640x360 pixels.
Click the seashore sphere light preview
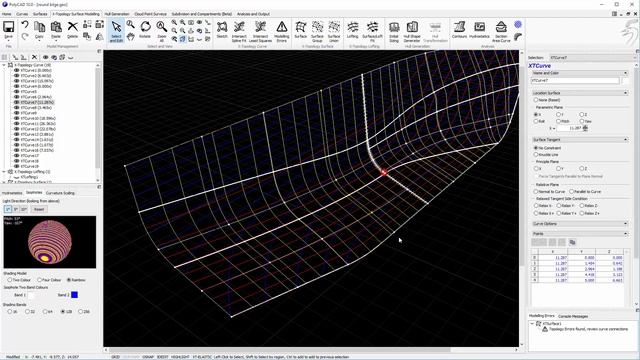50,242
